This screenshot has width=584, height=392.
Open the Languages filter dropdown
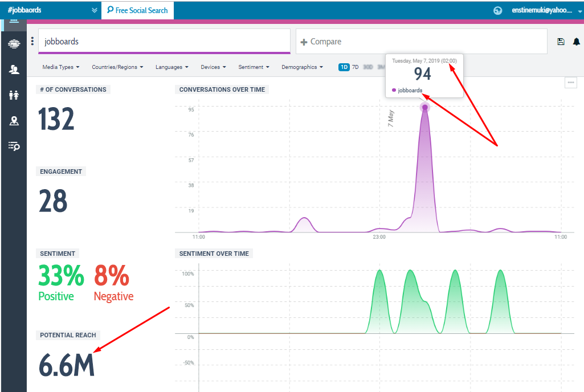point(171,67)
